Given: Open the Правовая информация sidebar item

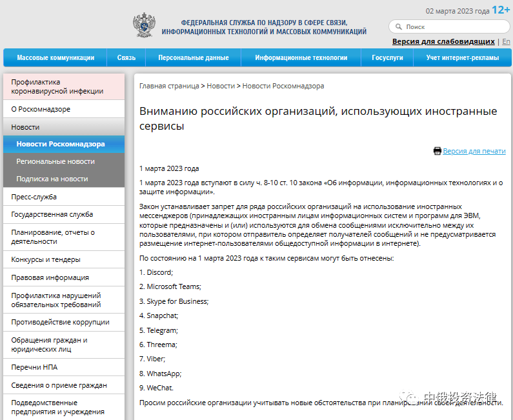Looking at the screenshot, I should tap(64, 277).
